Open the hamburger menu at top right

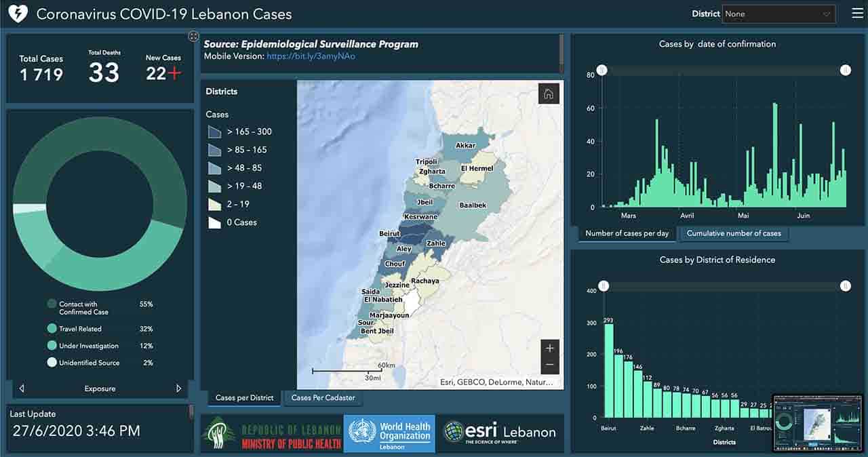(x=857, y=14)
